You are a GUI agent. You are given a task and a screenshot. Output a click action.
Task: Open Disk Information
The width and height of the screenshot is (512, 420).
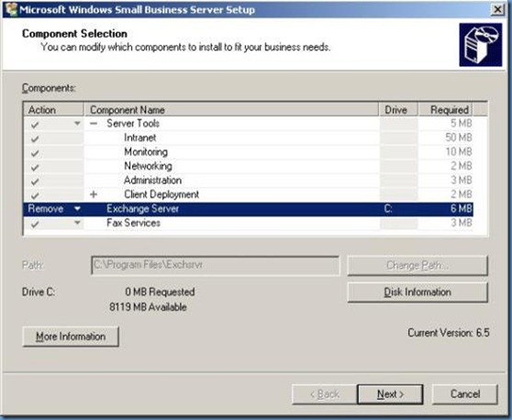click(x=417, y=293)
